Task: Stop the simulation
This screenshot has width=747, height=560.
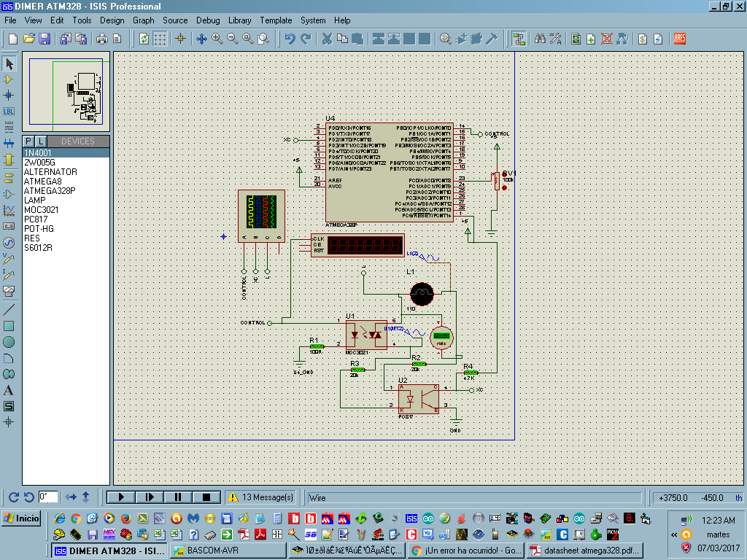Action: pos(206,497)
